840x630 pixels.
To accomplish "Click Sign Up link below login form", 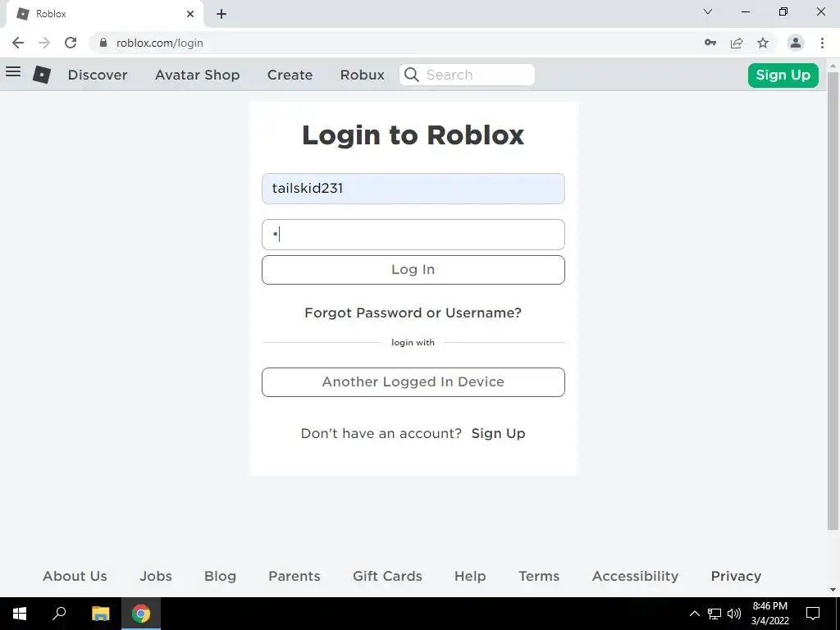I will (x=498, y=433).
